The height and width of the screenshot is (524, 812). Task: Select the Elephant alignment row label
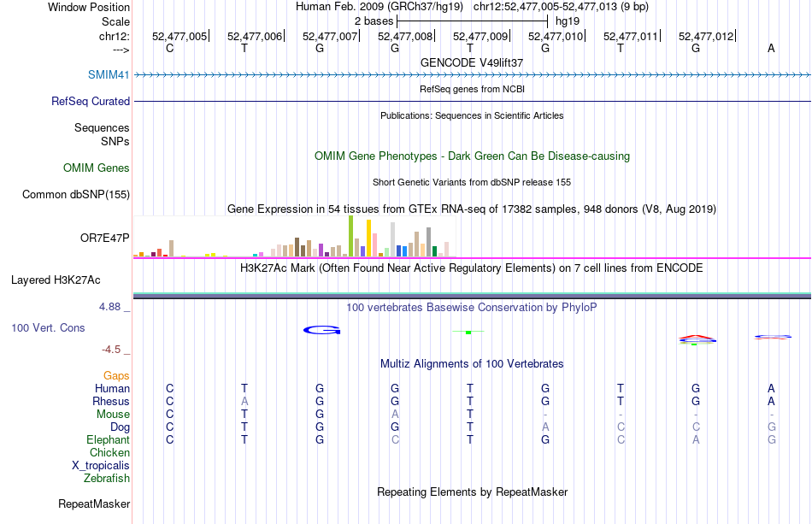[x=108, y=439]
